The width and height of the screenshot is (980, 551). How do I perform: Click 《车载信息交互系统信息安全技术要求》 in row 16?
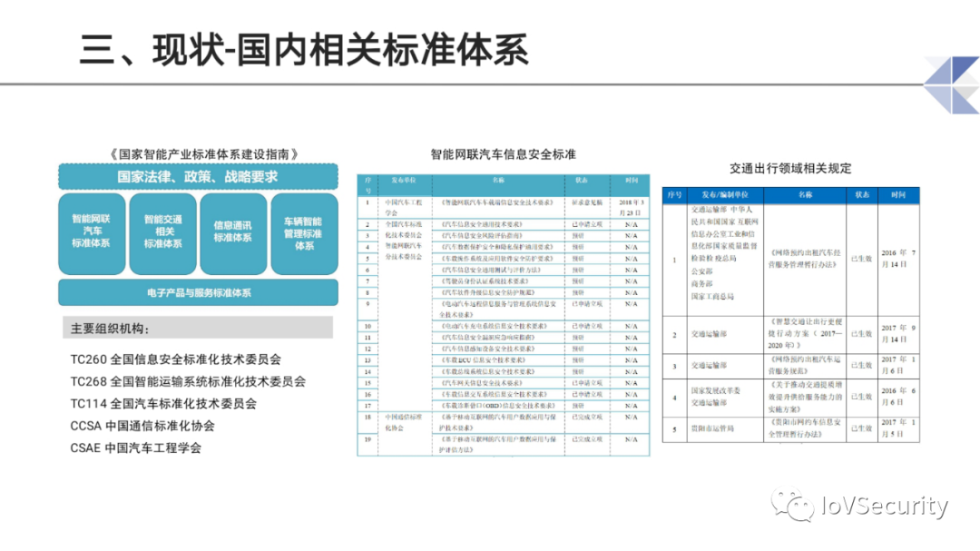click(x=494, y=395)
